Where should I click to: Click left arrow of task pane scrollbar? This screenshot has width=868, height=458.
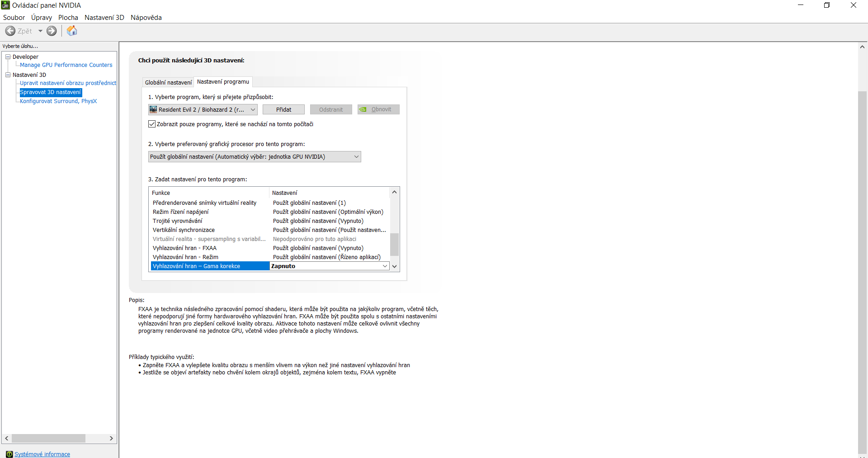7,439
